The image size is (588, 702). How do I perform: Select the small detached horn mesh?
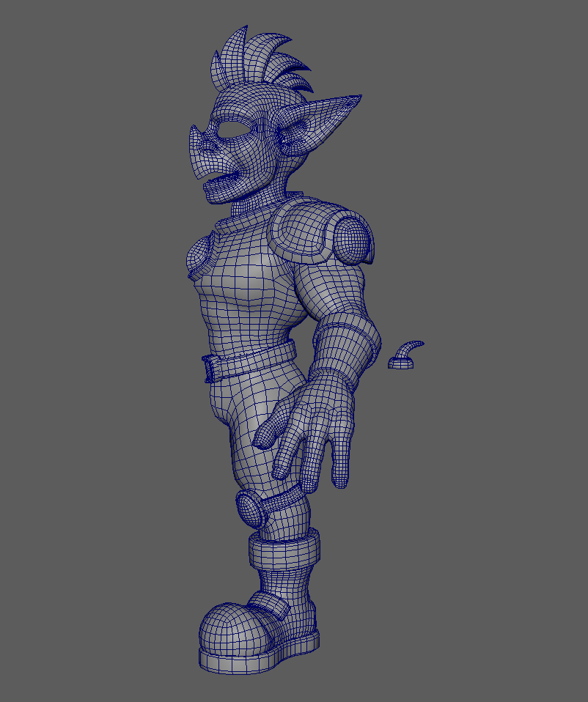[405, 356]
